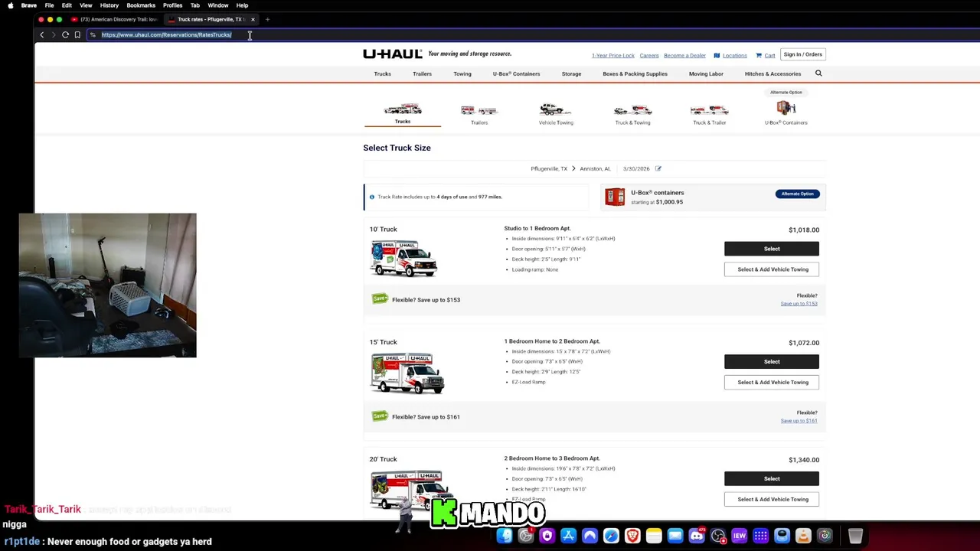Click the info icon beside Truck Rate note
Viewport: 980px width, 551px height.
click(372, 197)
